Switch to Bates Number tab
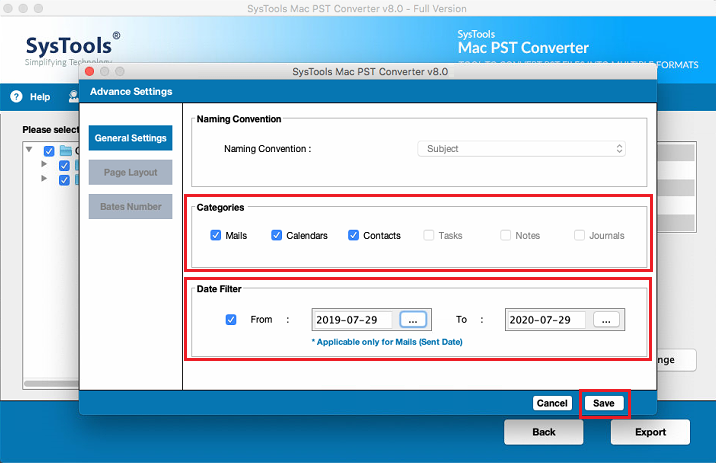The height and width of the screenshot is (463, 716). [x=130, y=206]
